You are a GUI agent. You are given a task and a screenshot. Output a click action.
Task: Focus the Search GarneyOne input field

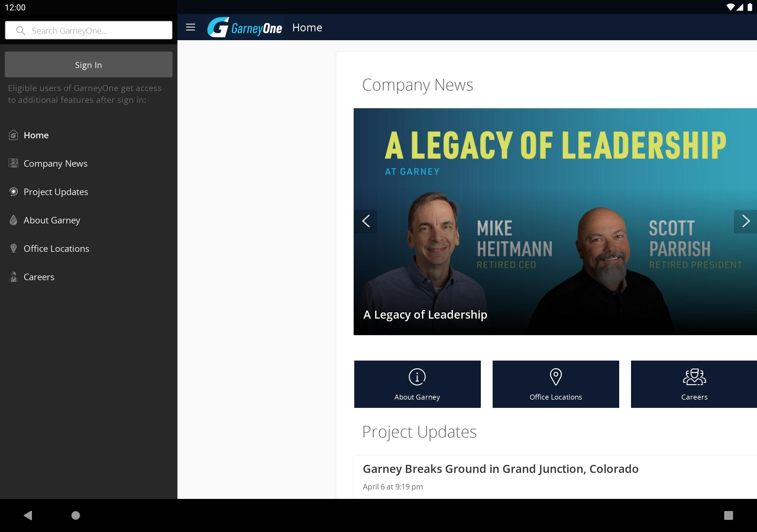pos(89,30)
